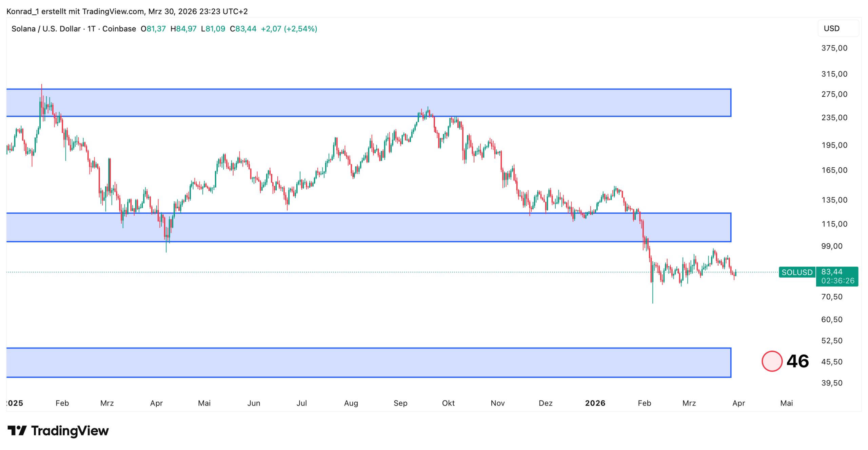
Task: Click the Aug label on the time axis
Action: [x=351, y=403]
